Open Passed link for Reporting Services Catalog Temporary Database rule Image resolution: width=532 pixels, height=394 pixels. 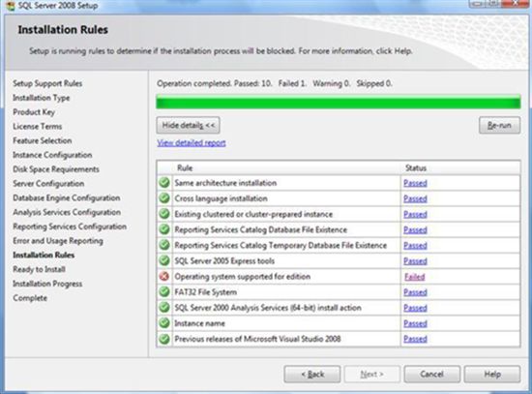[415, 246]
